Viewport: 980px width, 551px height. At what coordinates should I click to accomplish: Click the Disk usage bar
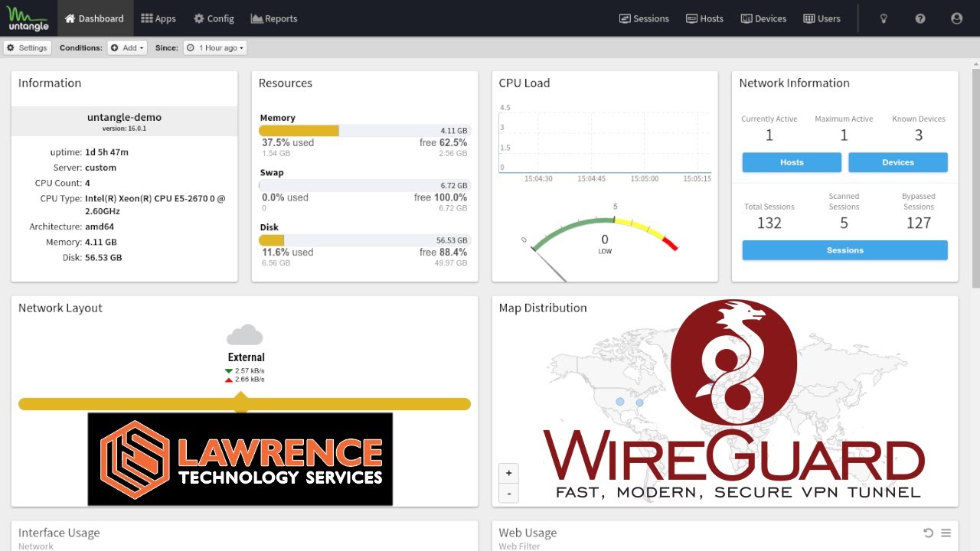point(364,240)
